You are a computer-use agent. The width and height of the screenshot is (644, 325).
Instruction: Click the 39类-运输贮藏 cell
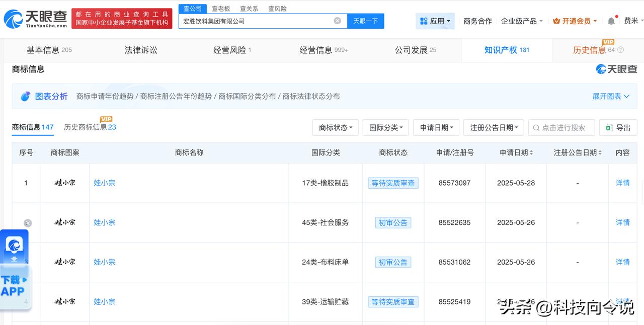tap(326, 302)
